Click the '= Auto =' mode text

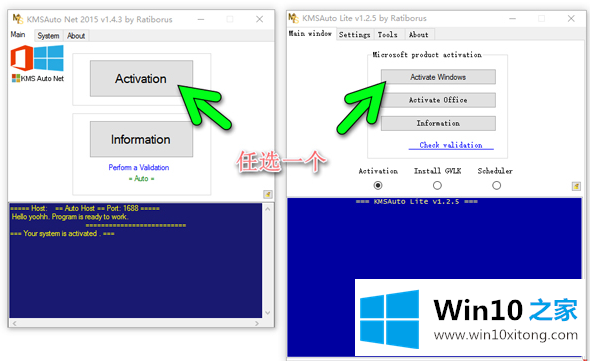tap(141, 178)
